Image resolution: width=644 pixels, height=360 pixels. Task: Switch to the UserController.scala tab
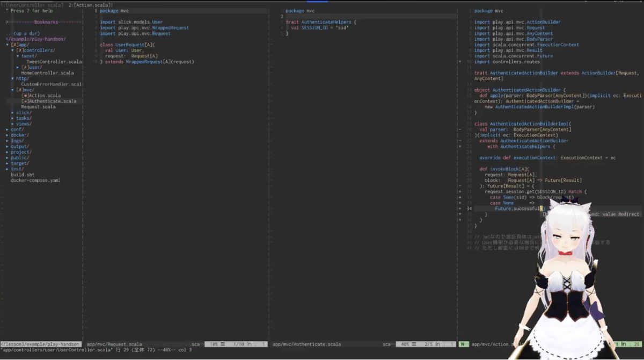33,5
